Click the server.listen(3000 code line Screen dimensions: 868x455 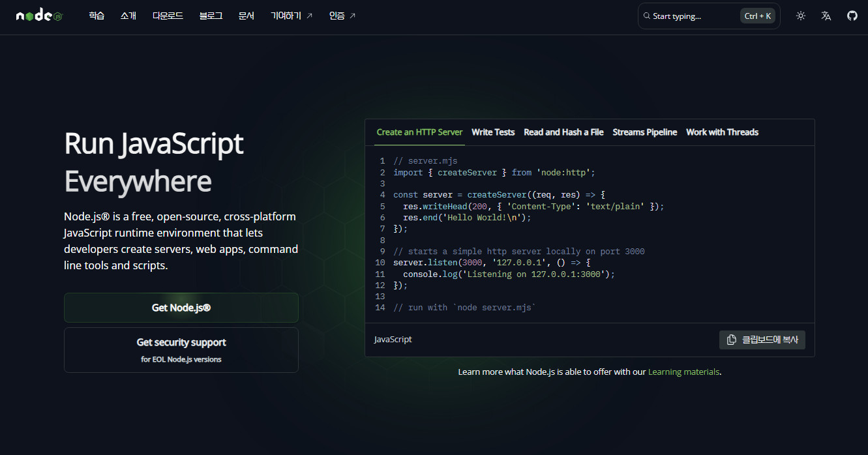point(492,263)
